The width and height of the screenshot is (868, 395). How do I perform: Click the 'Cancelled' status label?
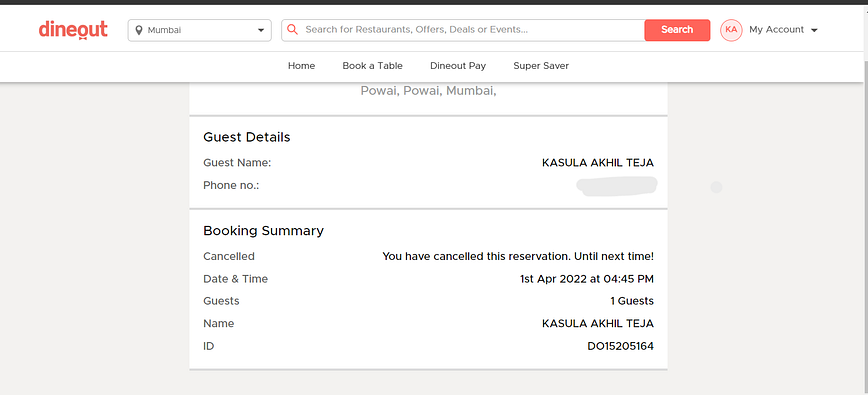(229, 256)
